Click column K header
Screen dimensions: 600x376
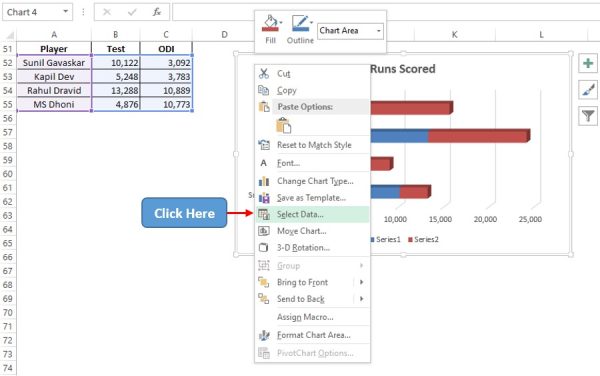pos(455,34)
